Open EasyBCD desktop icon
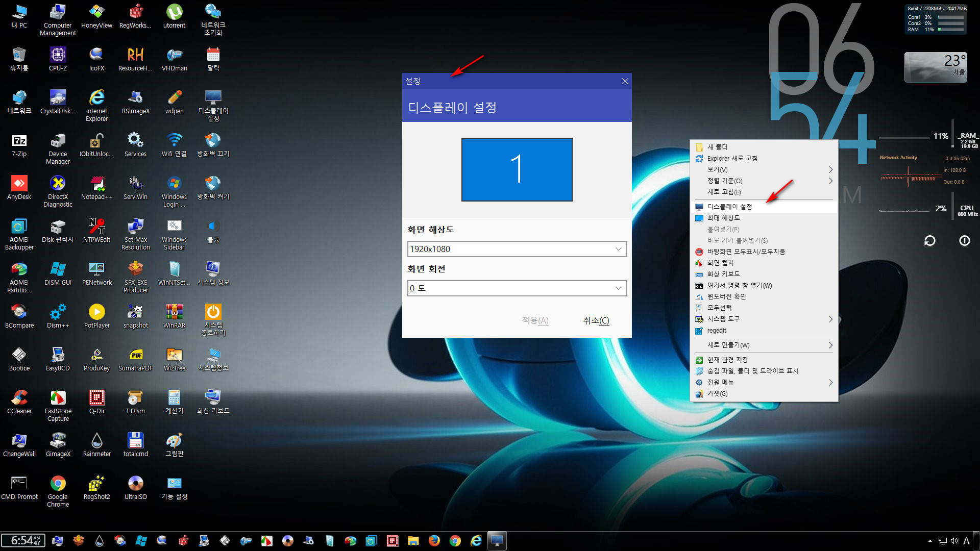Image resolution: width=980 pixels, height=551 pixels. 58,359
